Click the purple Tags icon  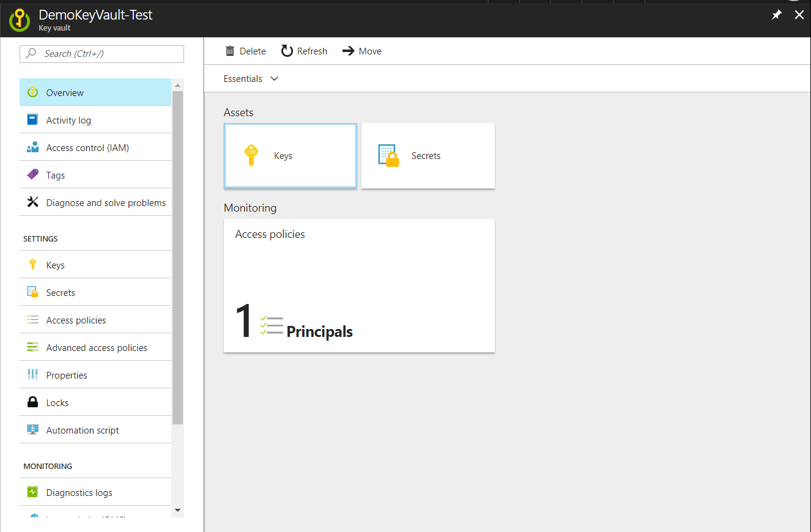33,175
